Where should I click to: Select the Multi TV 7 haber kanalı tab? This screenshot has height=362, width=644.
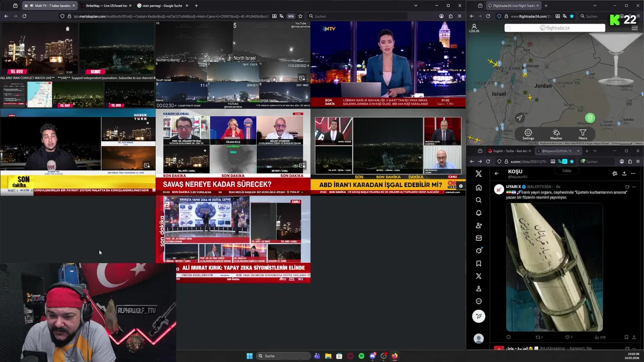tap(49, 6)
